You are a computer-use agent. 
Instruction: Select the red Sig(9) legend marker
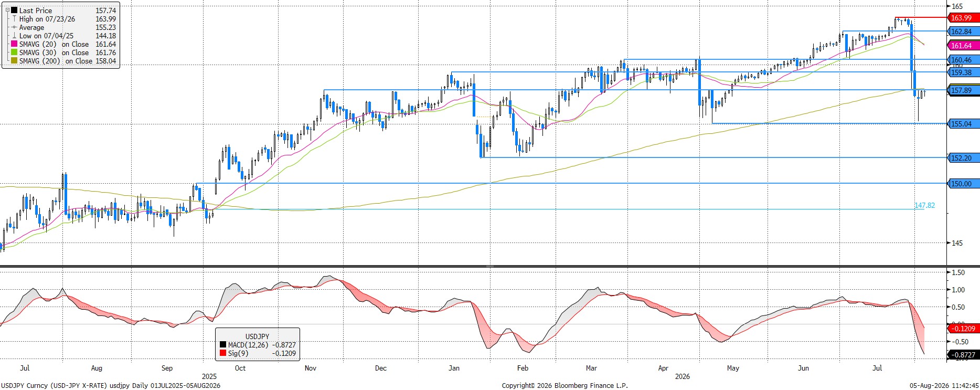click(x=223, y=353)
